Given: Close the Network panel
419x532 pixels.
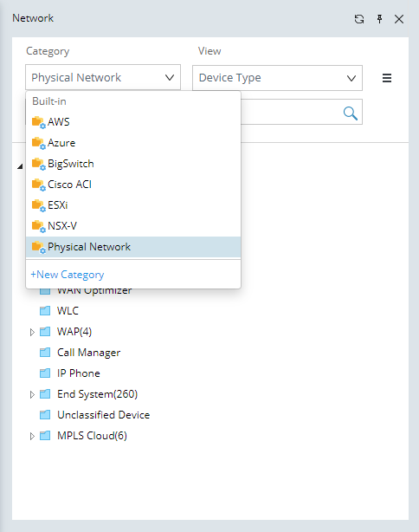Looking at the screenshot, I should click(399, 19).
